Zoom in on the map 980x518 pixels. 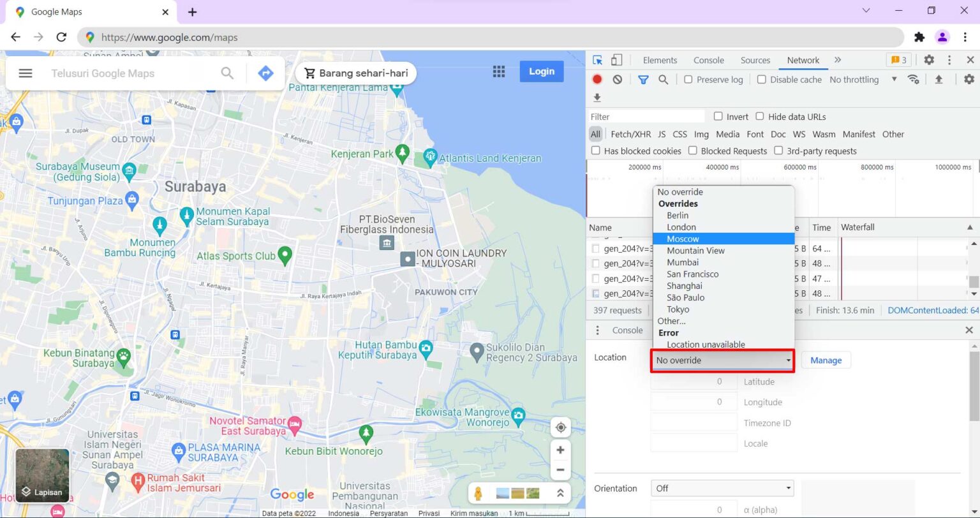560,450
